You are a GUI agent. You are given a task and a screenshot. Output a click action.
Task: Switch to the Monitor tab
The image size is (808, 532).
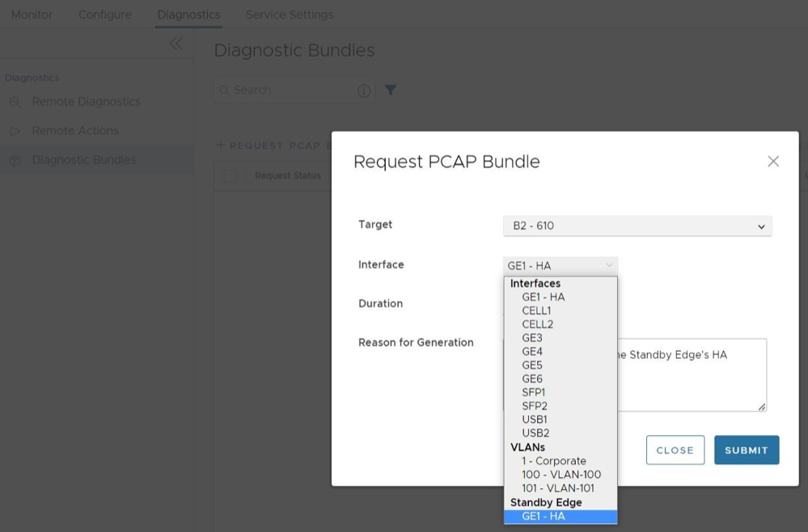click(32, 15)
